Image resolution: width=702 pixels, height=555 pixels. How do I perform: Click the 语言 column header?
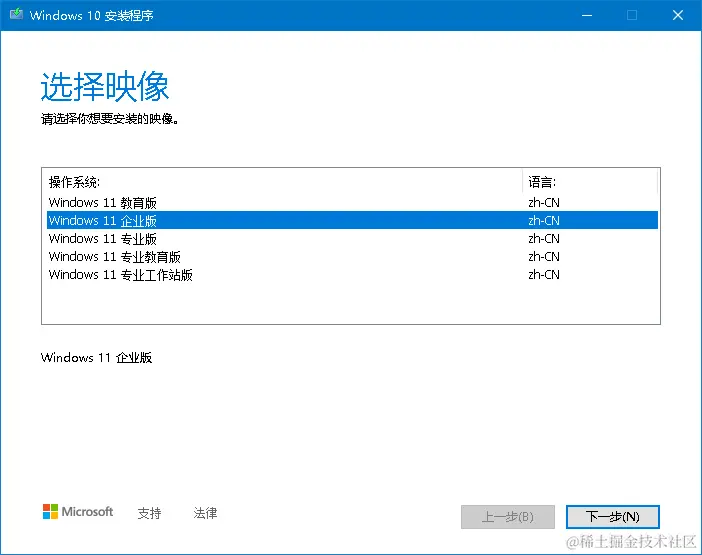pos(590,182)
